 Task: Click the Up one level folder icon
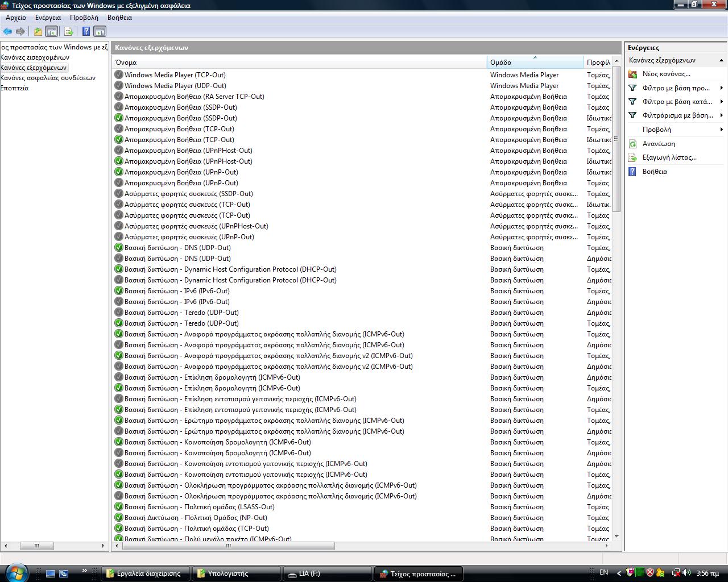[x=38, y=32]
